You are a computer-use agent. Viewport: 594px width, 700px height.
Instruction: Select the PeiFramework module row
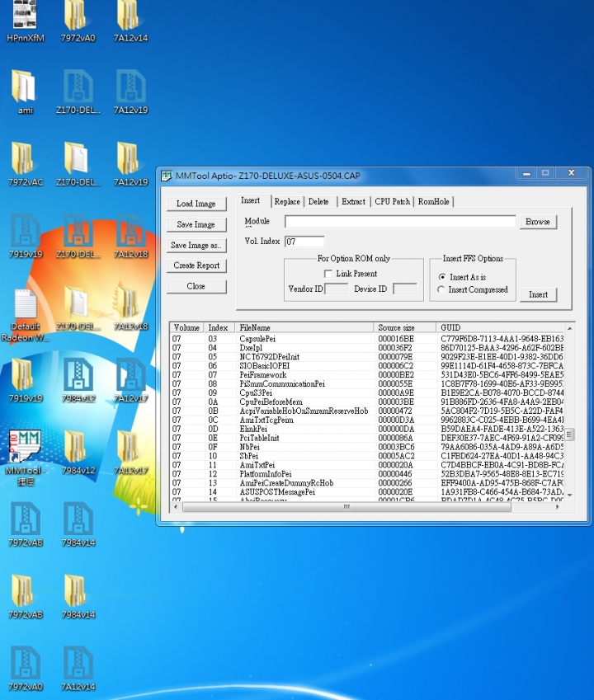tap(367, 374)
